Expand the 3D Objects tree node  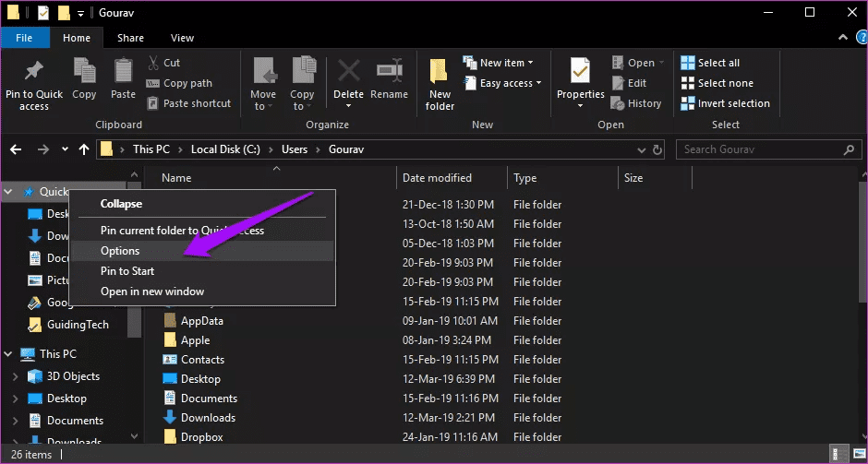pyautogui.click(x=16, y=376)
